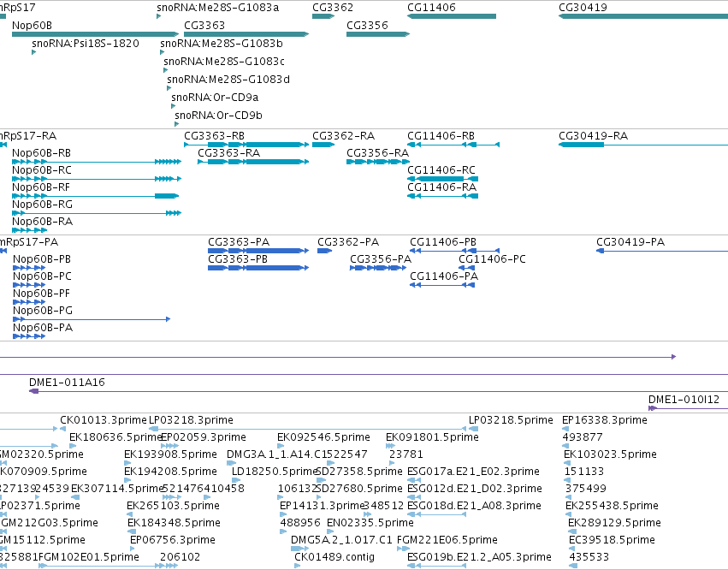This screenshot has height=570, width=728.
Task: Select the EP02059.3prime label
Action: [204, 437]
